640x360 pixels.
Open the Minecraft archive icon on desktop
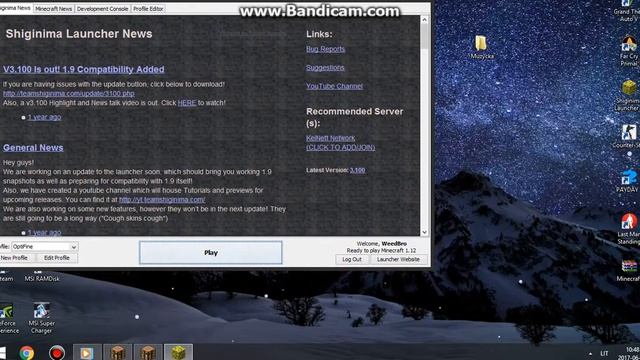click(629, 271)
